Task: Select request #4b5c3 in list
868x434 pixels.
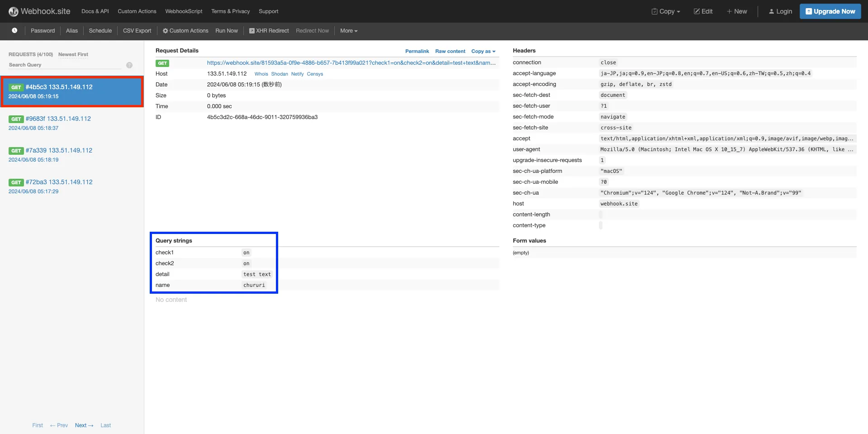Action: point(72,91)
